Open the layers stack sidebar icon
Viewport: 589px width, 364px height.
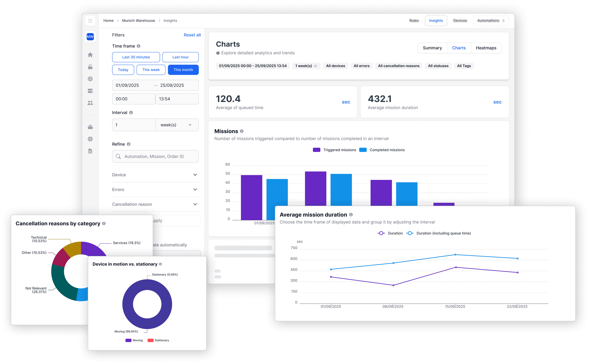90,127
